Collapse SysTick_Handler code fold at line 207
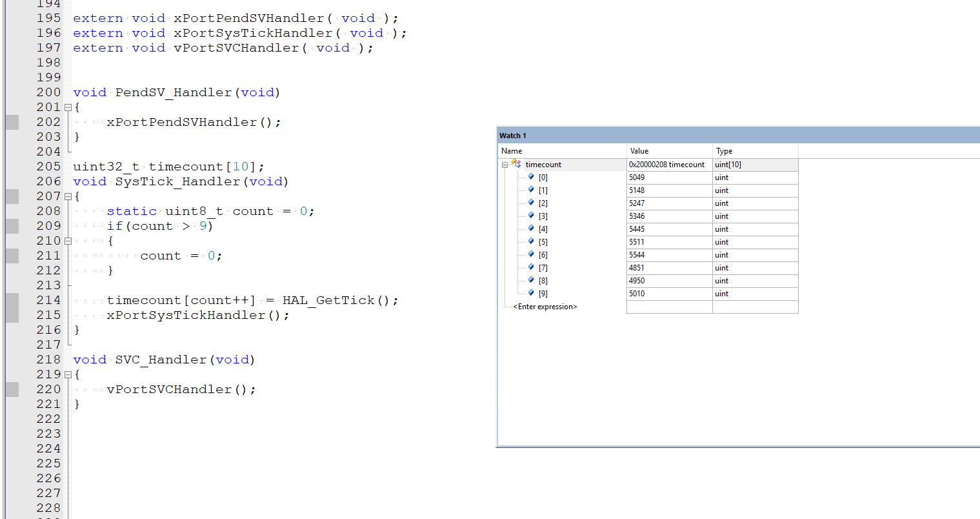Screen dimensions: 980x519 point(68,196)
